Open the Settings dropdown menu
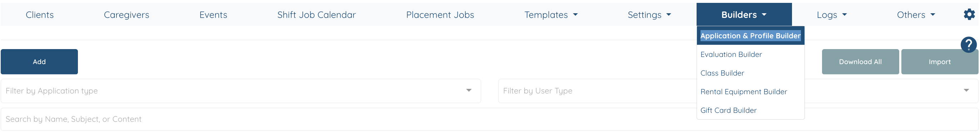980x134 pixels. point(649,14)
